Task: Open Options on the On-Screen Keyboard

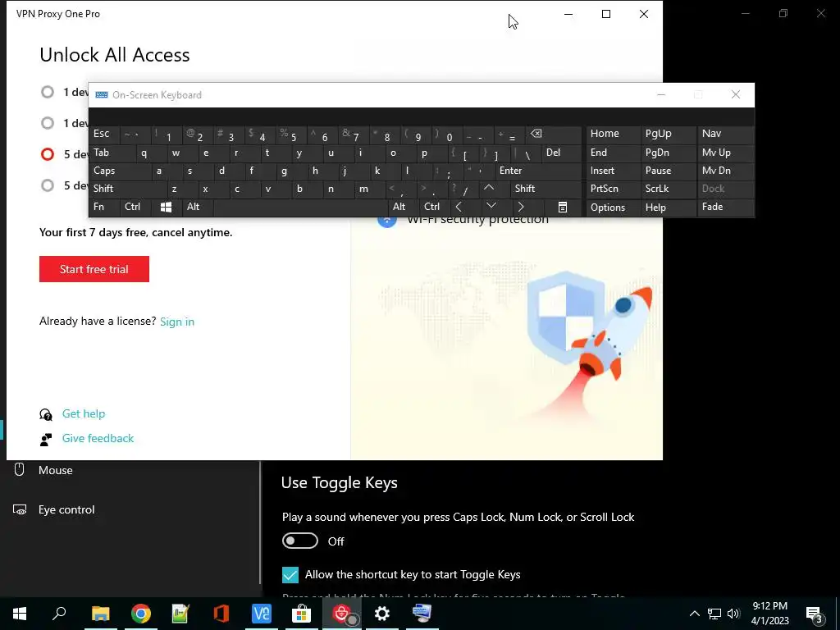Action: pos(612,208)
